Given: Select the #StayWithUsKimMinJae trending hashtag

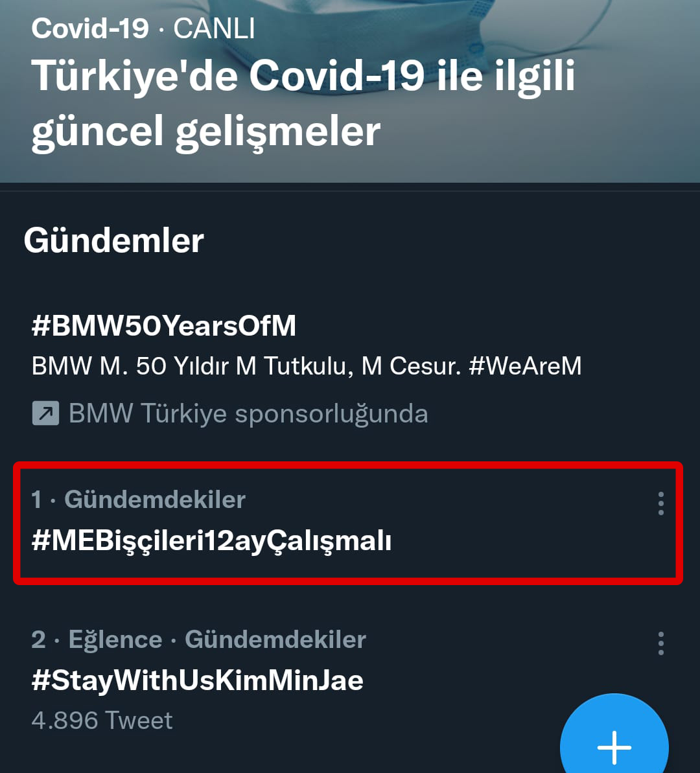Looking at the screenshot, I should (197, 680).
